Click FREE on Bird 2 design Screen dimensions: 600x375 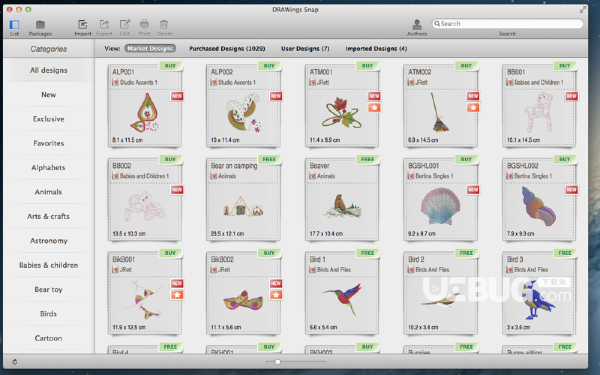[x=466, y=253]
